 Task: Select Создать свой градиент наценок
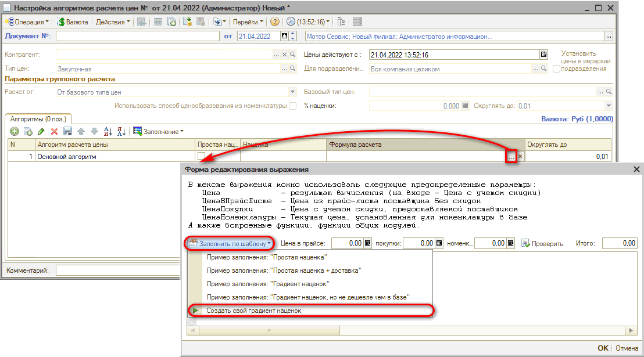(310, 311)
